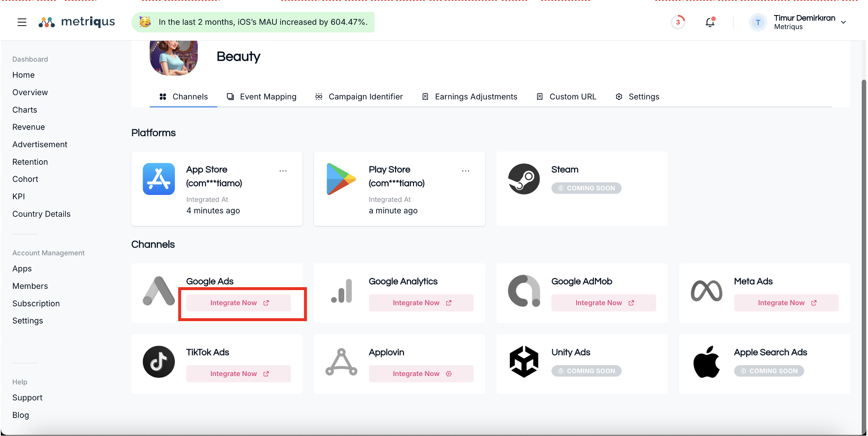The width and height of the screenshot is (868, 436).
Task: Expand the Timur Demirkıran account dropdown
Action: (844, 22)
